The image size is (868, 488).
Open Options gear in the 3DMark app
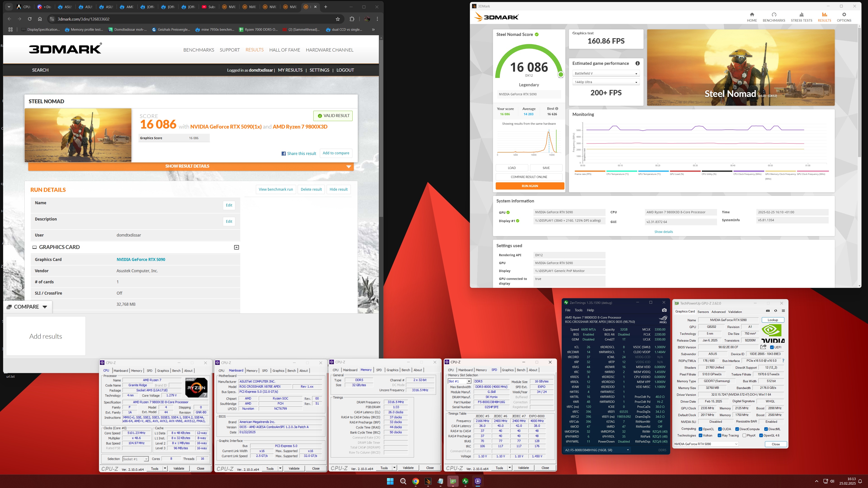coord(844,17)
